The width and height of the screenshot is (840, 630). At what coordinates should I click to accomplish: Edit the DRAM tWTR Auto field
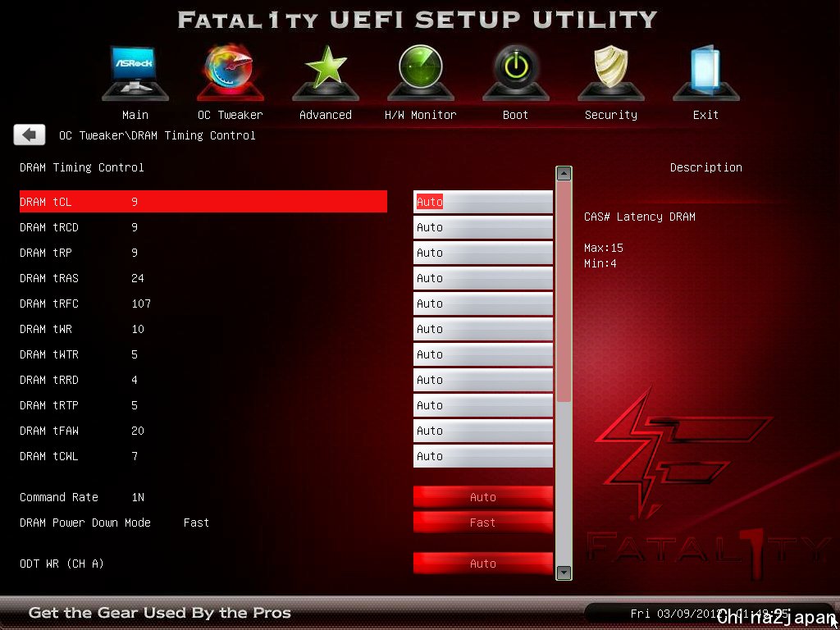click(x=482, y=354)
